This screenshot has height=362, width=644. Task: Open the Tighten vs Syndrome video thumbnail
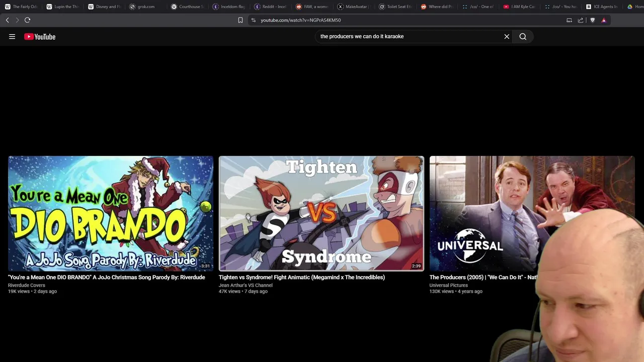point(321,213)
